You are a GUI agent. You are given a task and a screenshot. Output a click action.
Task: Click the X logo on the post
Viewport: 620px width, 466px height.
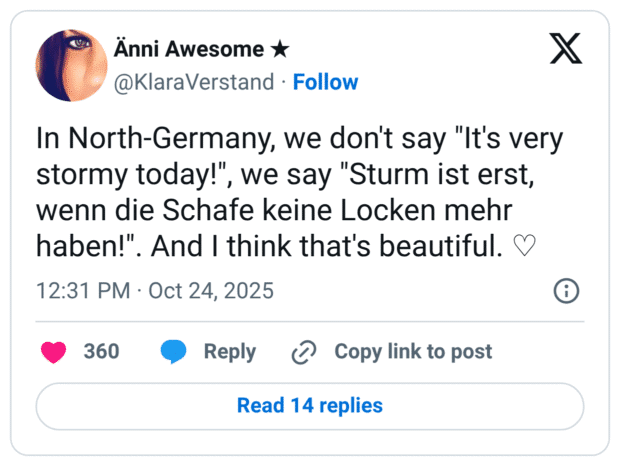(566, 47)
